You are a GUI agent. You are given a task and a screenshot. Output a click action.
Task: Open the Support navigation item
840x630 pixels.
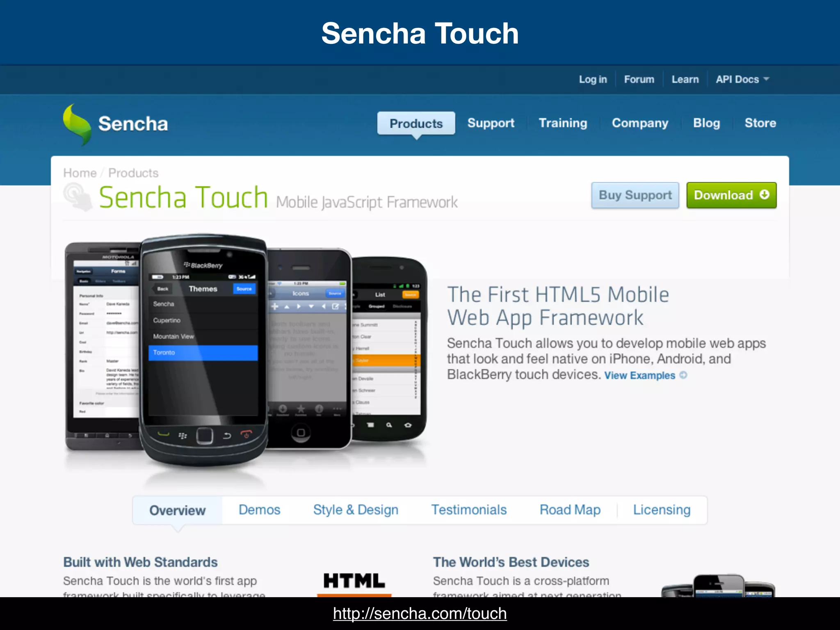point(491,123)
